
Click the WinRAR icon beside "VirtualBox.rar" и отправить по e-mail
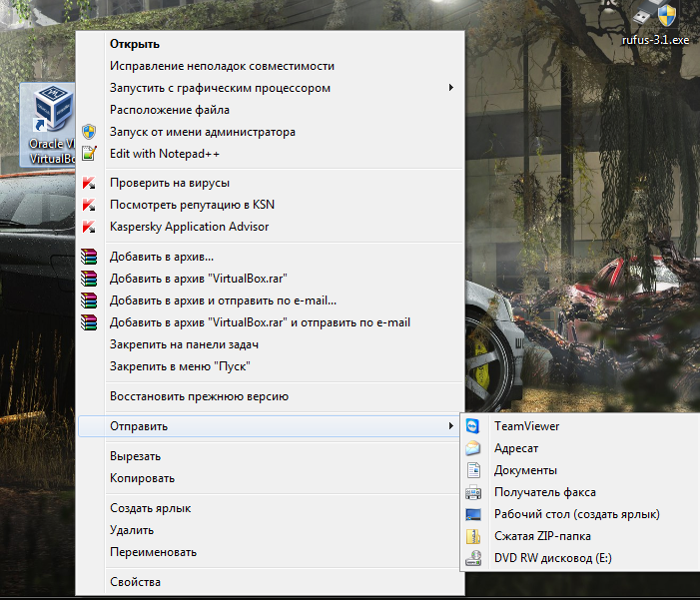click(x=89, y=322)
